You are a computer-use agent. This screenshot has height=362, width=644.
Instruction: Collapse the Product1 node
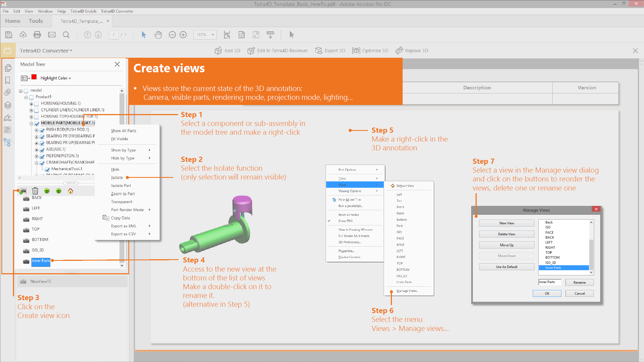point(26,98)
